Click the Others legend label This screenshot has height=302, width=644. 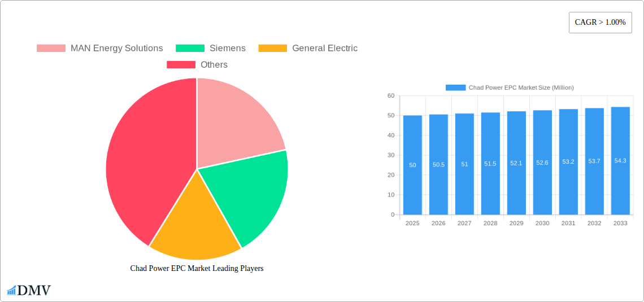(214, 64)
